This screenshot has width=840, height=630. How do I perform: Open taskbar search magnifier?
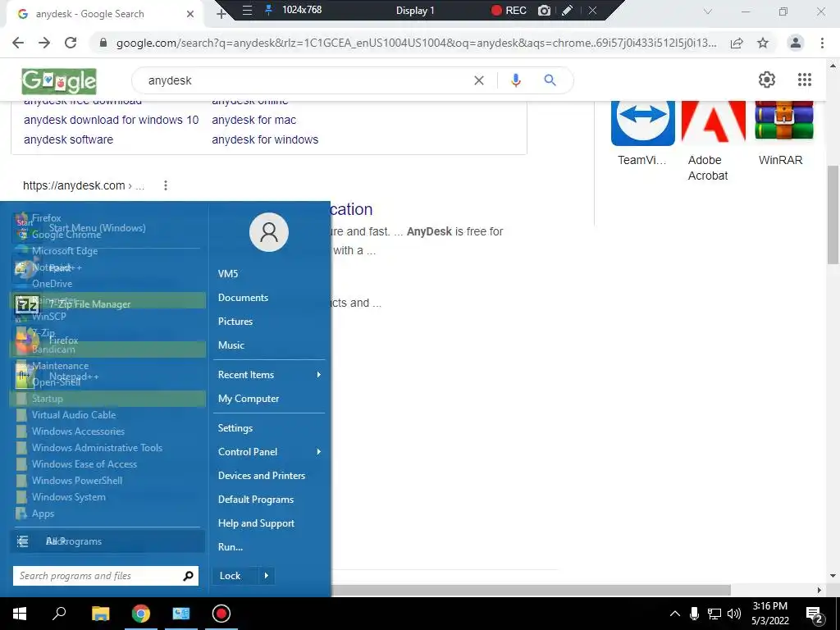tap(59, 612)
